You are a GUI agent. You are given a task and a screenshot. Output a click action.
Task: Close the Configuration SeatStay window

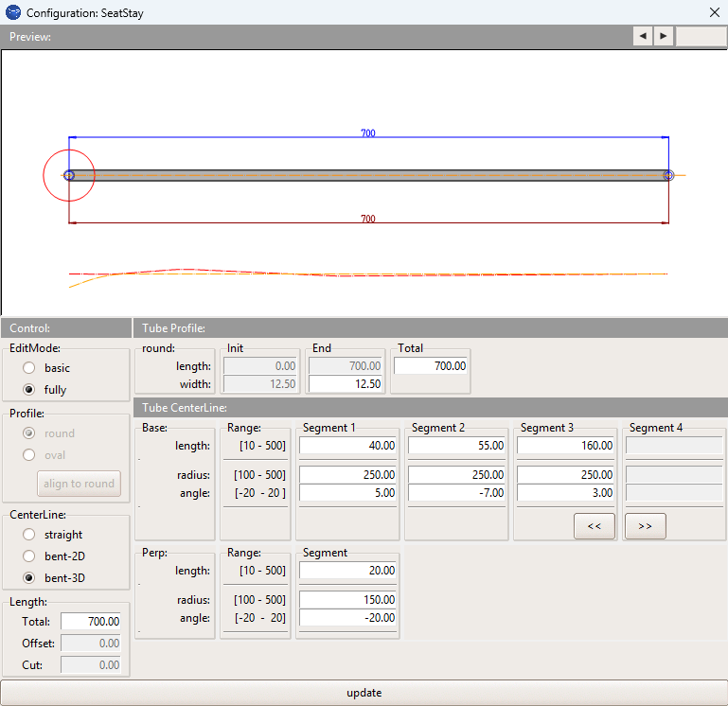coord(714,13)
